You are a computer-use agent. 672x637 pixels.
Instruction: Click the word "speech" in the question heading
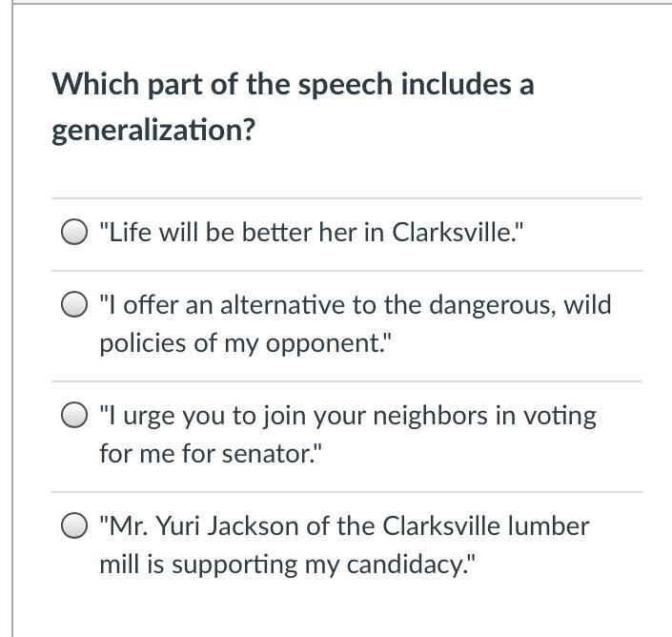[x=345, y=86]
